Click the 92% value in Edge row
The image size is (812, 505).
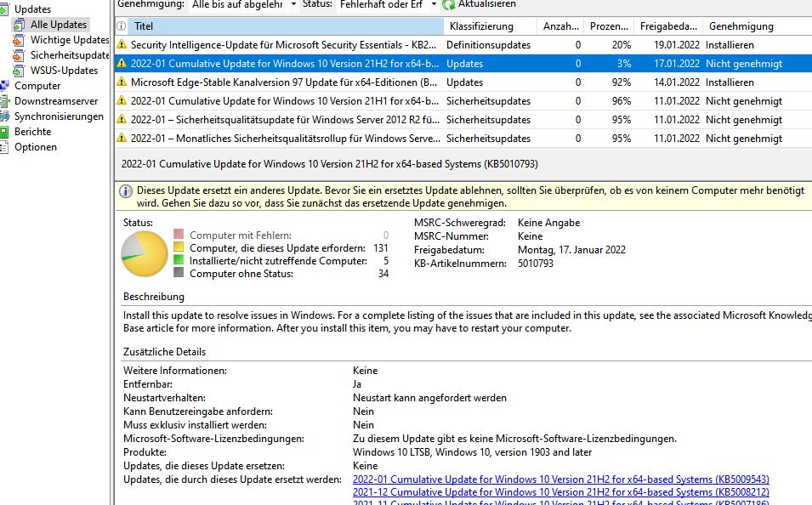622,82
